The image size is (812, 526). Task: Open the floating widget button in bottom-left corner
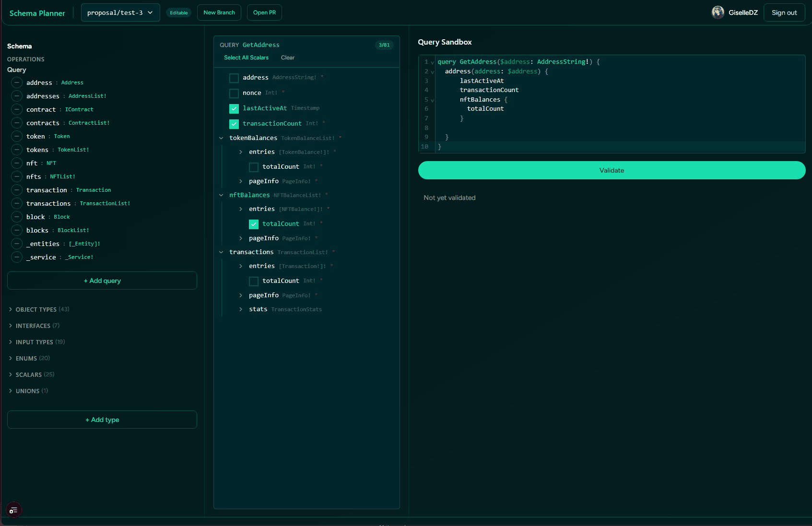click(13, 510)
